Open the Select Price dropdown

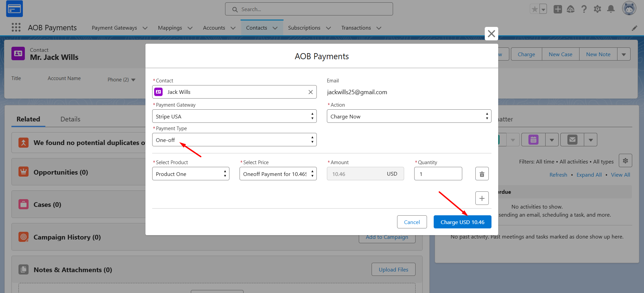[278, 174]
